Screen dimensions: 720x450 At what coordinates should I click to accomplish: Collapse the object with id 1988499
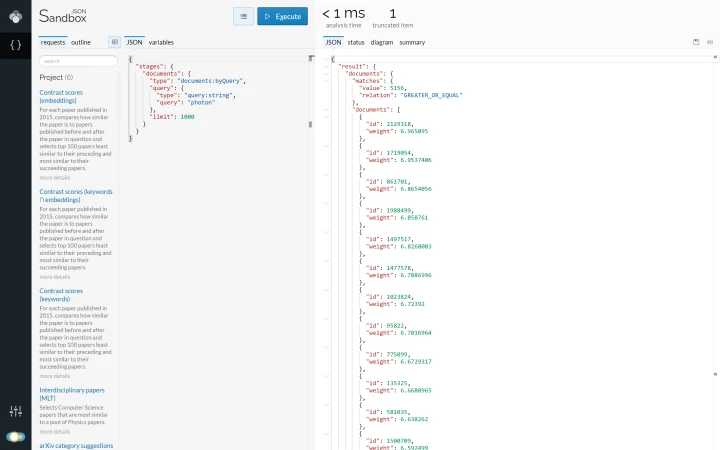click(x=326, y=203)
